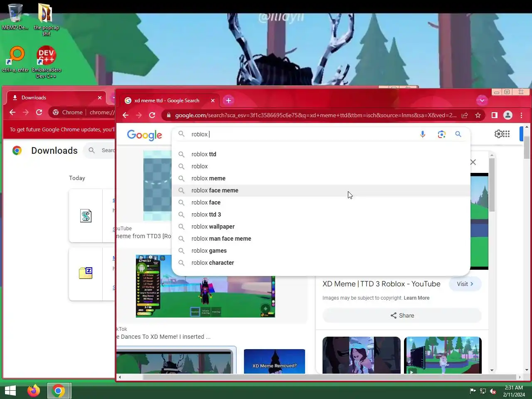Click the network tray icon
Screen dimensions: 532x399
483,391
